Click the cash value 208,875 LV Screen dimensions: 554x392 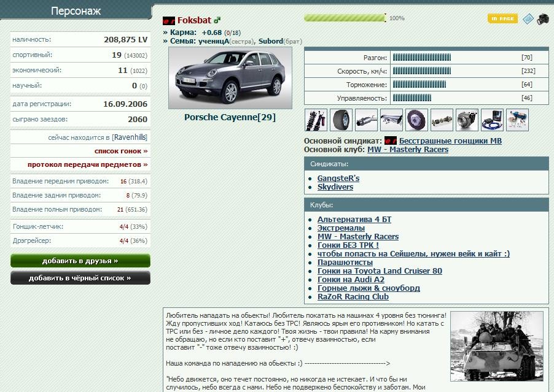coord(125,40)
